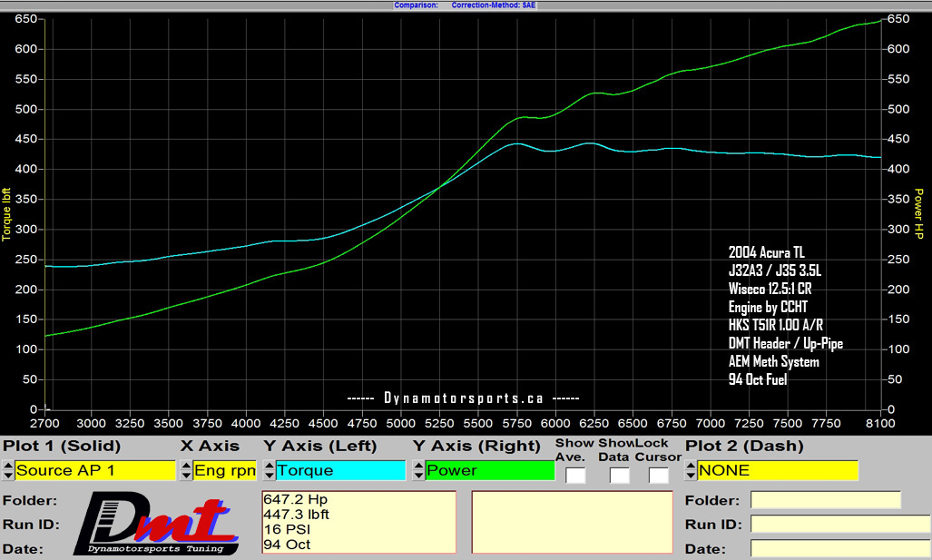Click the 'Comparison:' title text
The image size is (932, 560).
tap(416, 5)
